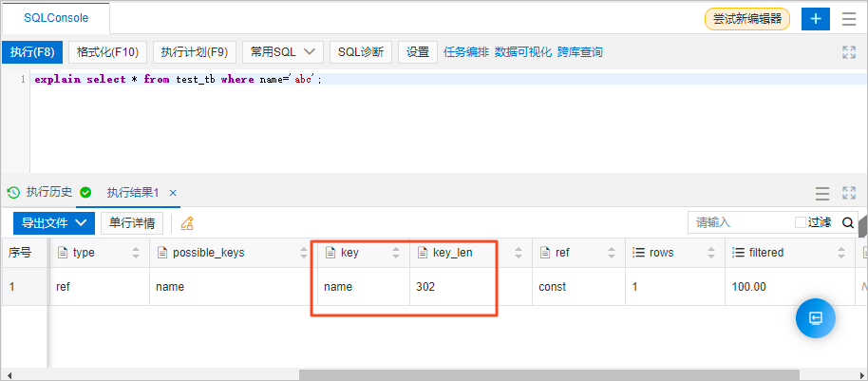
Task: Click the type column header
Action: tap(100, 253)
